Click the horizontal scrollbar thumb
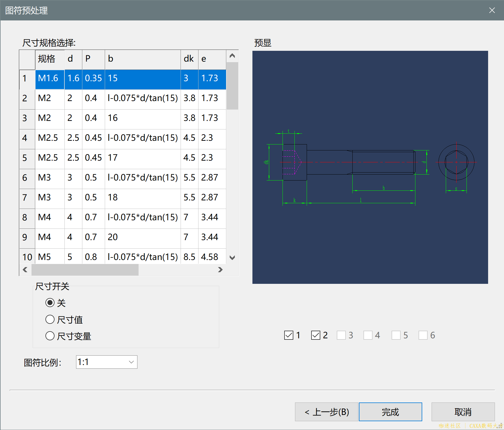Image resolution: width=504 pixels, height=430 pixels. click(x=85, y=270)
